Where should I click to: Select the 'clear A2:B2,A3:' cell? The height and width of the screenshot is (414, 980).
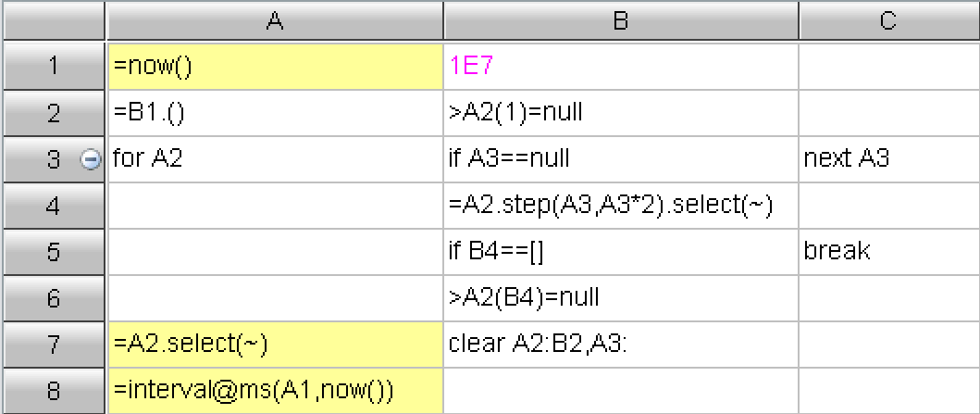621,345
